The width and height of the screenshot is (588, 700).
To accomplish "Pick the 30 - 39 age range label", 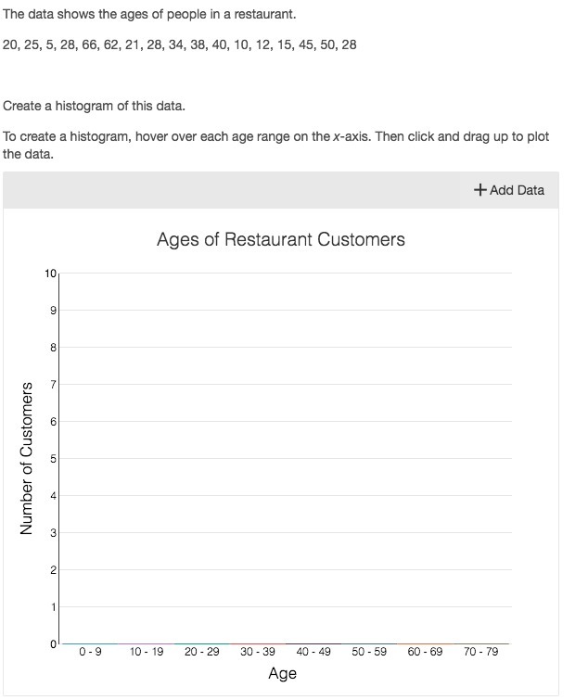I will [x=258, y=652].
